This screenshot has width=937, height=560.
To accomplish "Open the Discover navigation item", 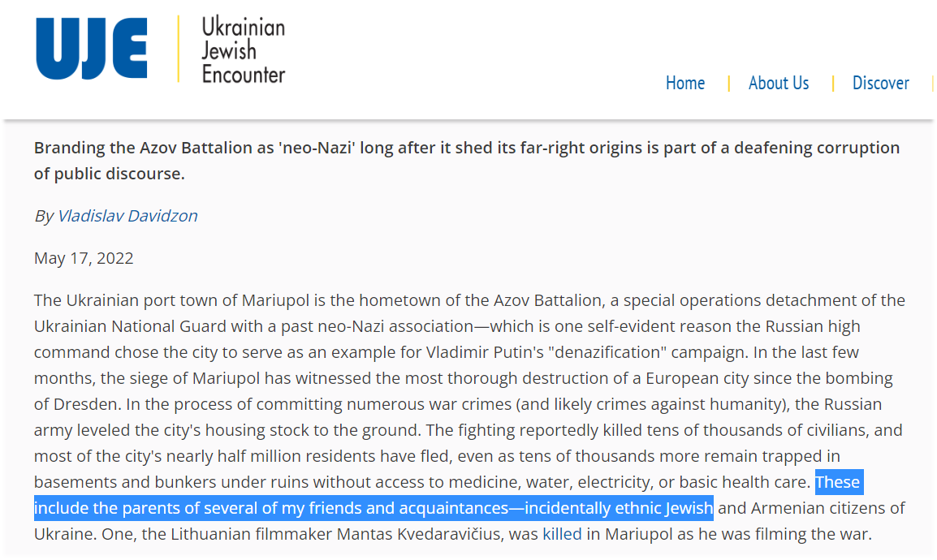I will pos(880,83).
